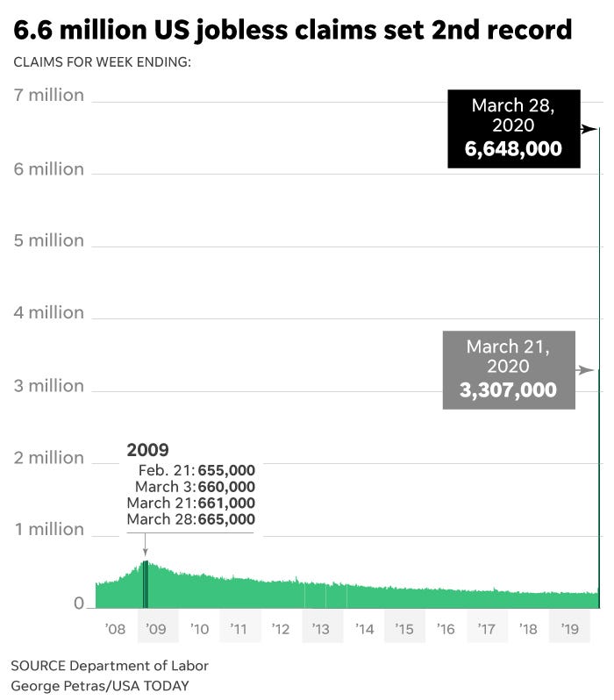
Task: Select the '15 year label on the axis
Action: click(x=404, y=629)
